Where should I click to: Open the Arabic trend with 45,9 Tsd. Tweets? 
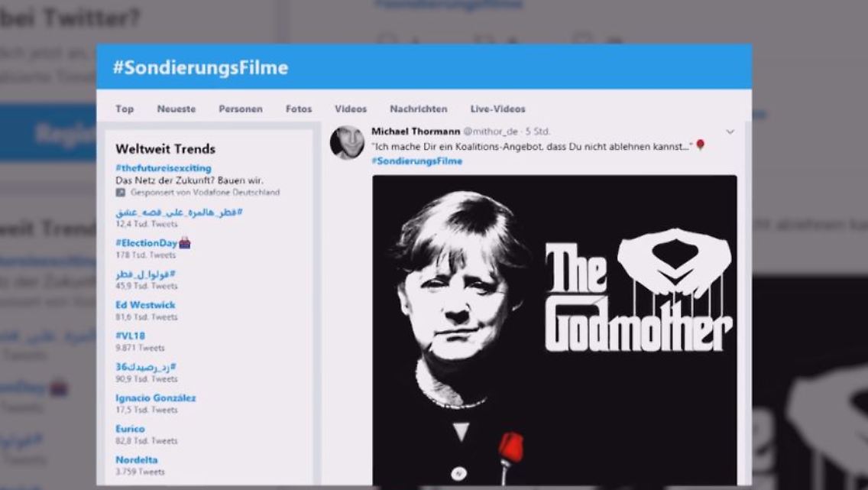(146, 274)
